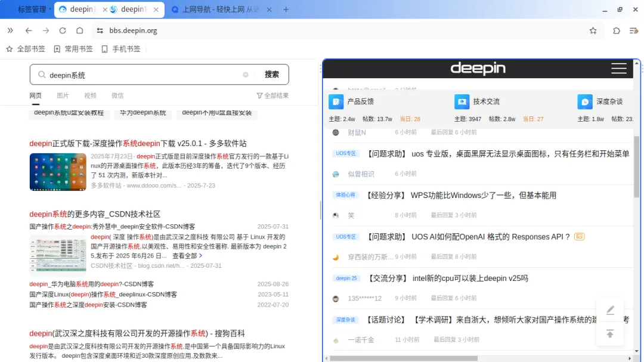Open the deepin系统的更多内容_CSDN技术社区 result

tap(95, 214)
